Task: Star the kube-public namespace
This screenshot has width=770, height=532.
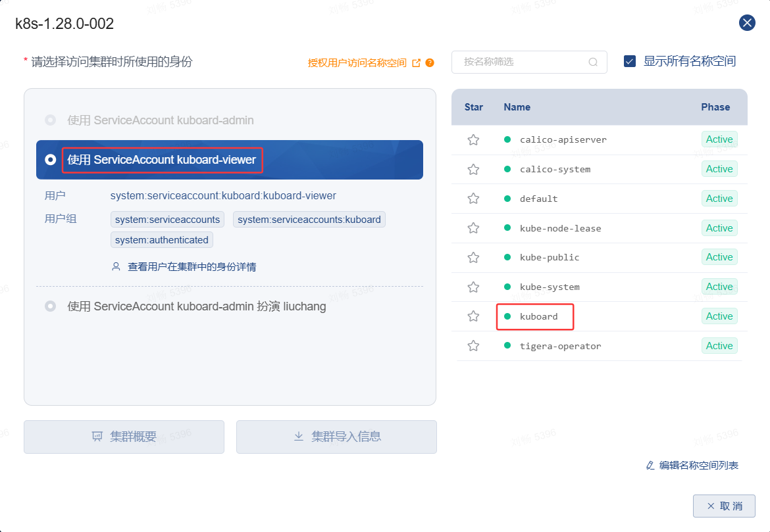Action: tap(473, 257)
